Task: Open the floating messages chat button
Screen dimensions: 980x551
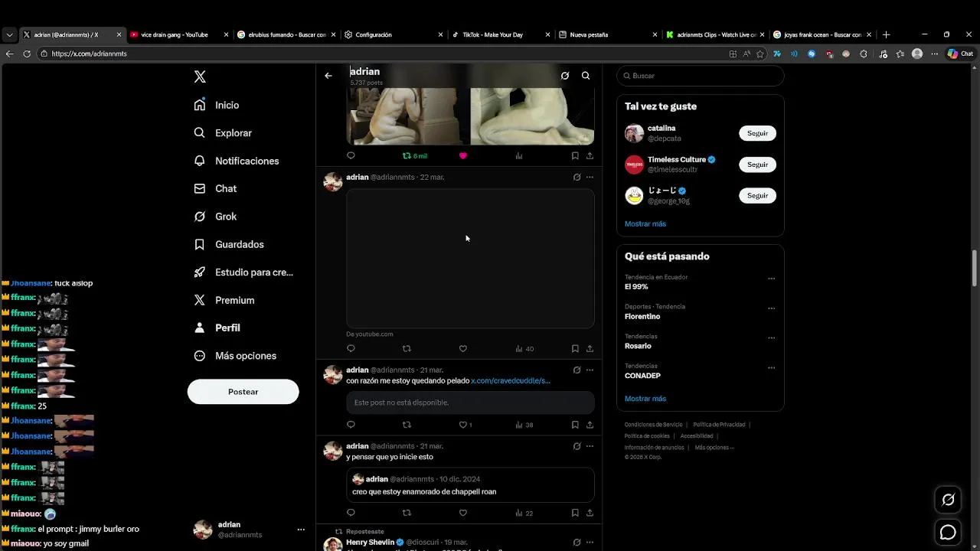Action: click(x=948, y=533)
